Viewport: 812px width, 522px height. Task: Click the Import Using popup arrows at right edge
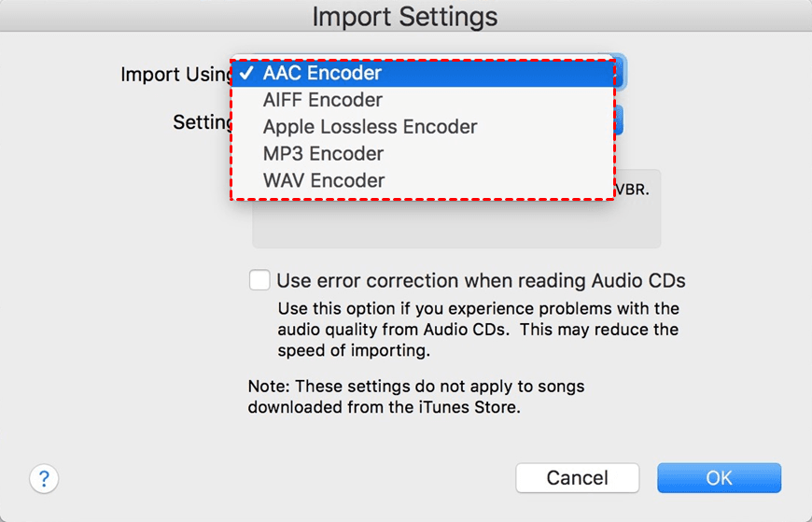(x=620, y=72)
